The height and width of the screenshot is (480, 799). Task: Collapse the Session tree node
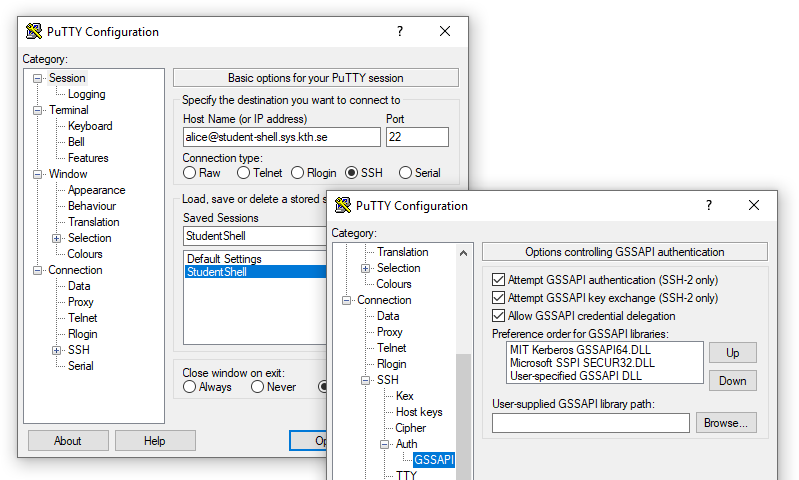tap(38, 78)
